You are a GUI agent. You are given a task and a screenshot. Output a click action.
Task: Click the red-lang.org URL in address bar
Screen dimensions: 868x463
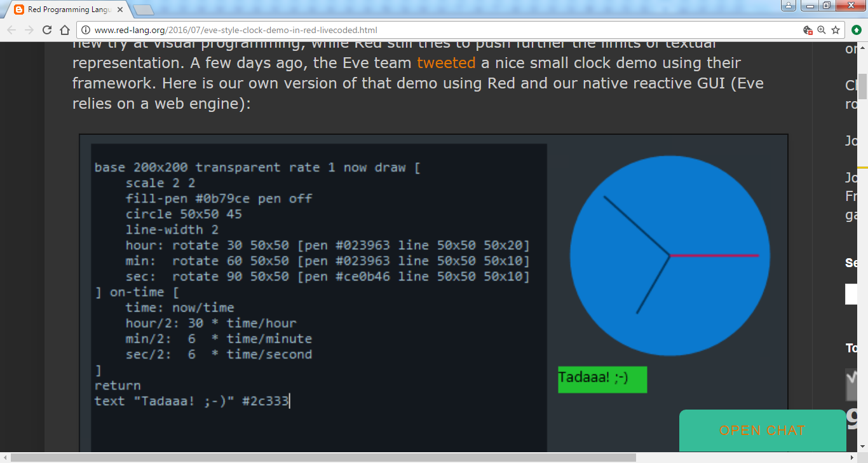pyautogui.click(x=236, y=30)
